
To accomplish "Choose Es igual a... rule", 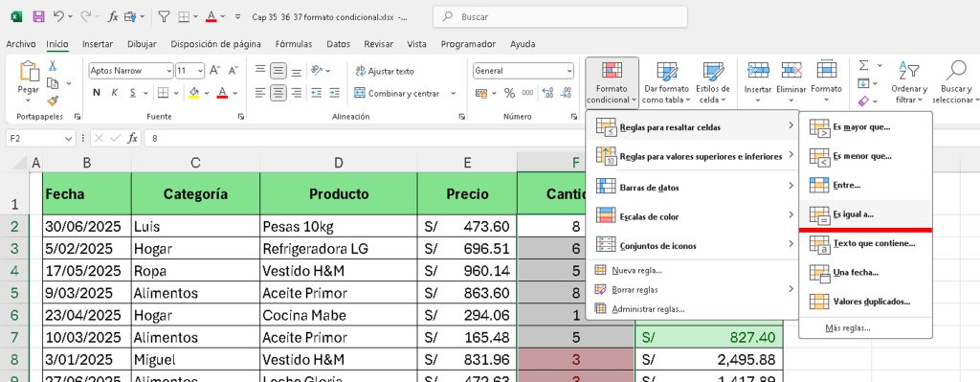I will pos(865,214).
